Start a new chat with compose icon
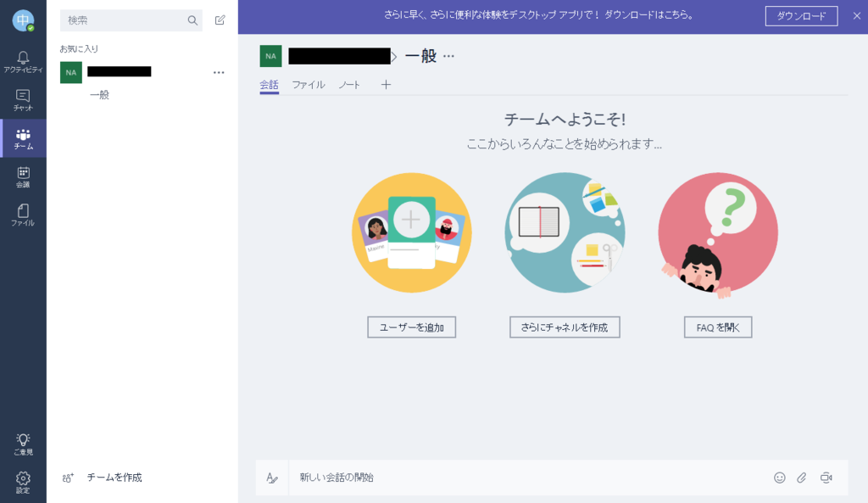Viewport: 868px width, 503px height. pyautogui.click(x=220, y=19)
